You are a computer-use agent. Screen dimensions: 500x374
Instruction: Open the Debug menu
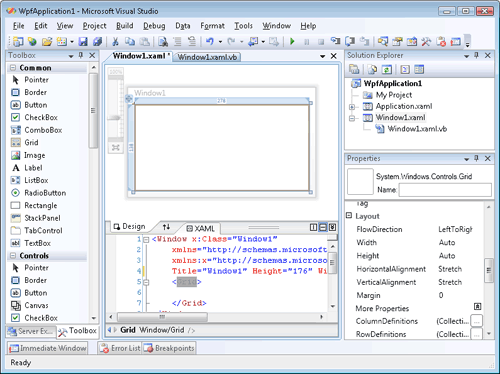tap(154, 26)
